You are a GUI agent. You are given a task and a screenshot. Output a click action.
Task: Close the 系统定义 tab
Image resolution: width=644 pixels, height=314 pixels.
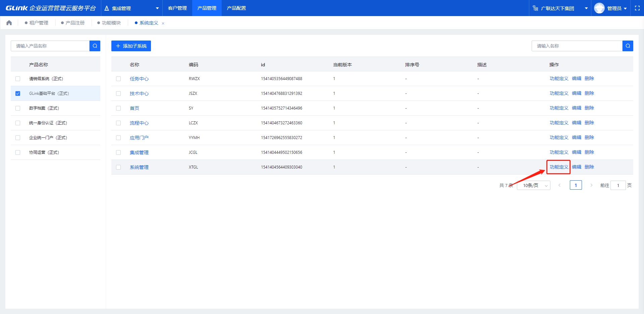[x=163, y=23]
